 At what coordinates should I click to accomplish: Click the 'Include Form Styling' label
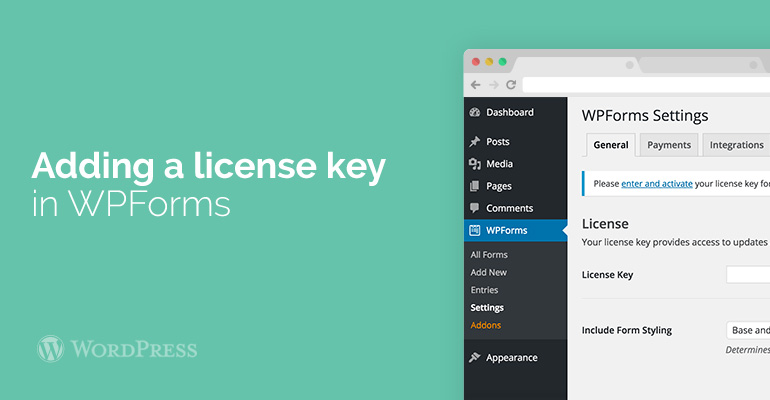click(627, 330)
